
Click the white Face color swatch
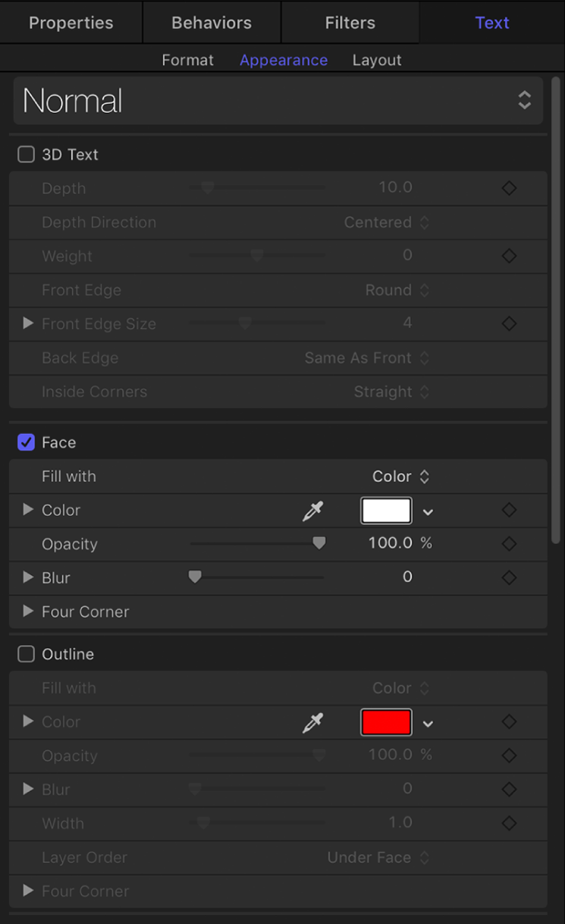[x=386, y=511]
